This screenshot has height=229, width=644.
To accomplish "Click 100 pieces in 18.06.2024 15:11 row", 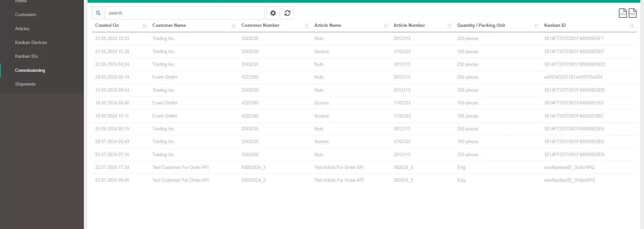I will point(468,116).
